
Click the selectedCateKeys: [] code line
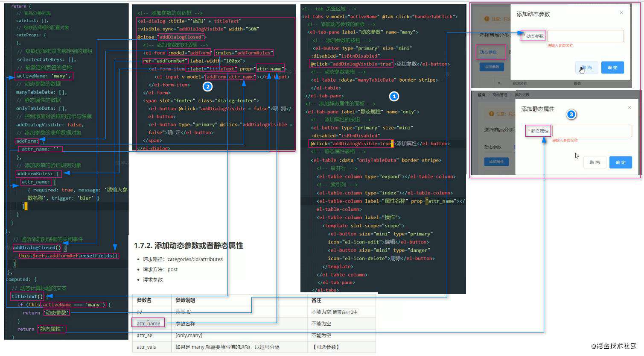46,59
